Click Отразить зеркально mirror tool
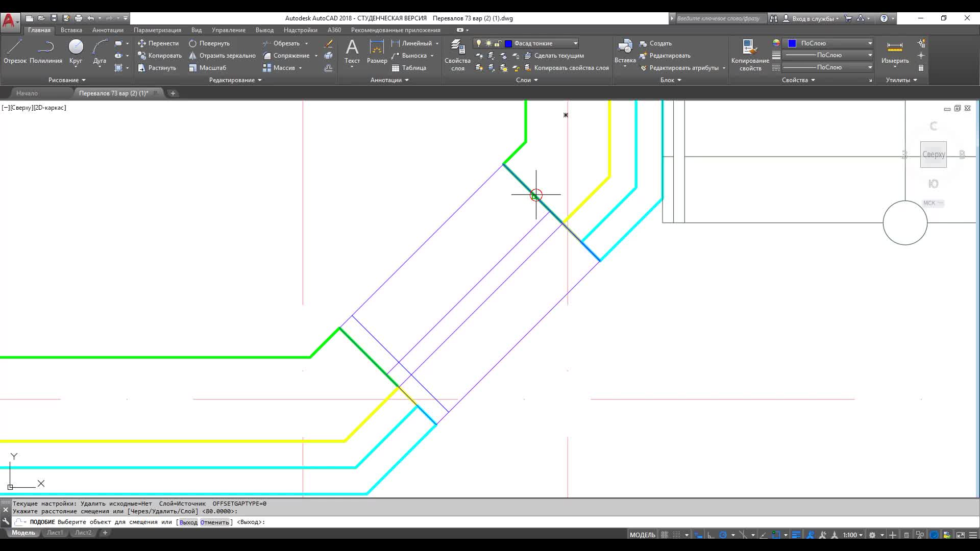 (222, 56)
